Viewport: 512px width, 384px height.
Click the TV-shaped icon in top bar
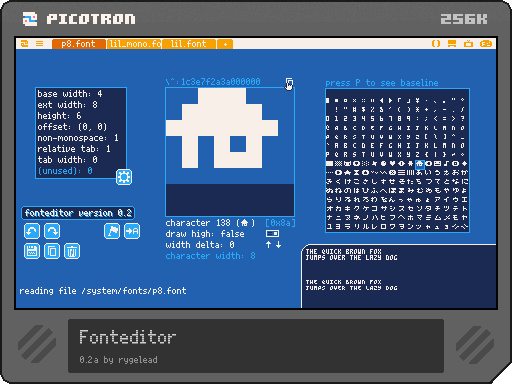pyautogui.click(x=468, y=44)
